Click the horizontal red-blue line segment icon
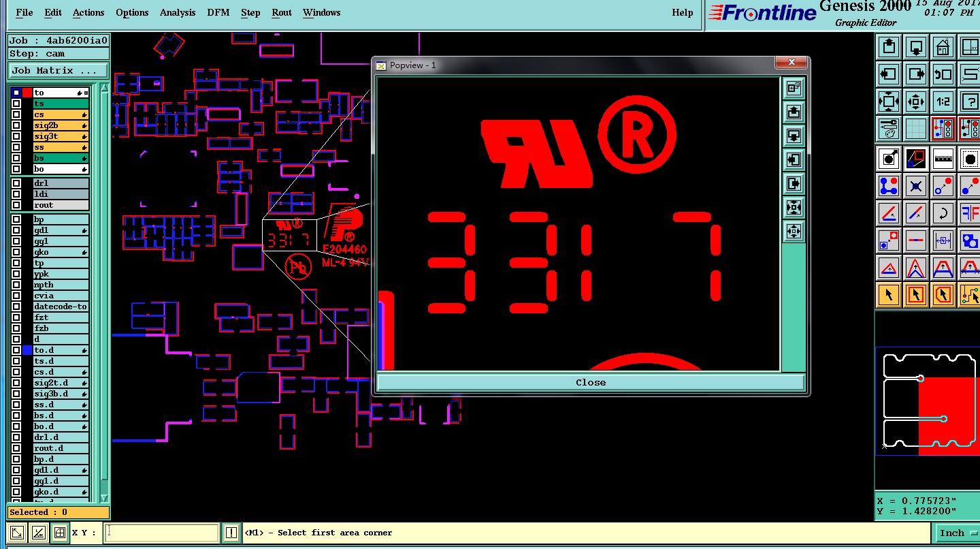Image resolution: width=980 pixels, height=549 pixels. pyautogui.click(x=916, y=240)
